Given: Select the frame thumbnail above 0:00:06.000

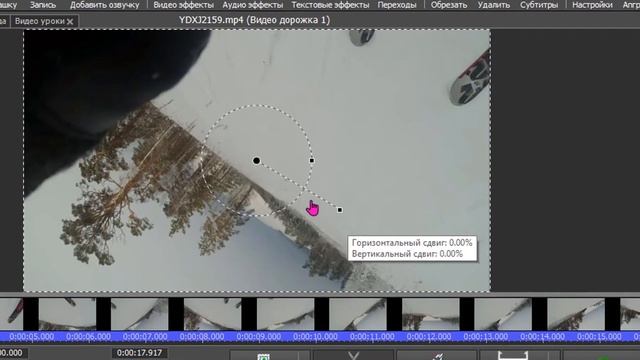Looking at the screenshot, I should click(x=67, y=314).
